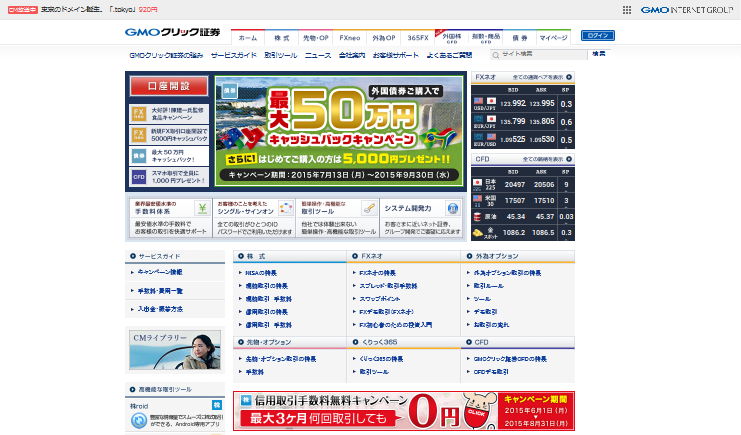Open the スワップポイント link

[x=379, y=299]
